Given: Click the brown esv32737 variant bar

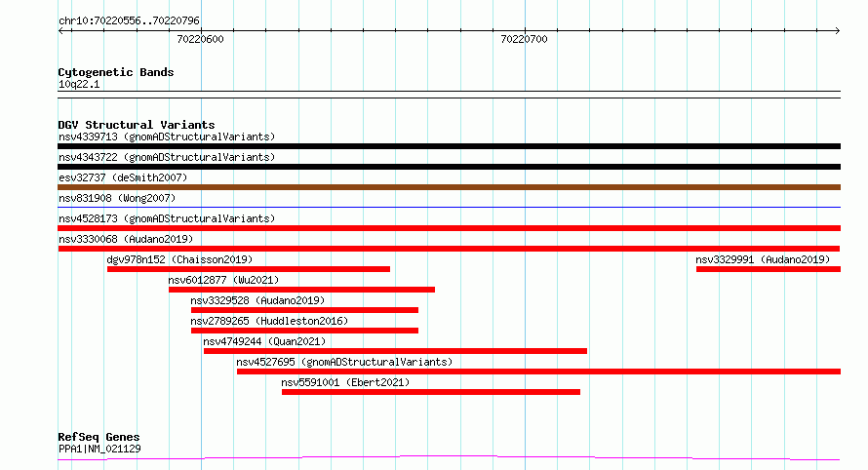Looking at the screenshot, I should point(449,187).
